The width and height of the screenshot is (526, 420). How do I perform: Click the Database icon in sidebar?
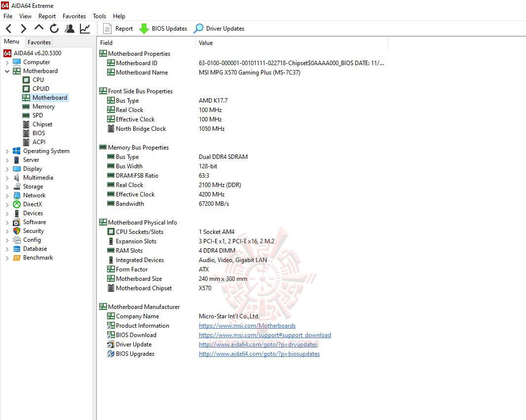tap(17, 249)
